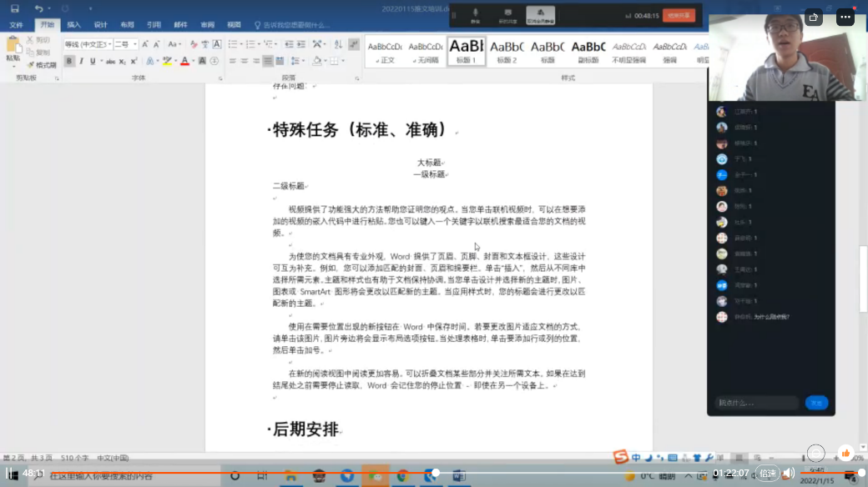This screenshot has width=868, height=487.
Task: Mute microphone in the meeting toolbar
Action: pos(475,14)
